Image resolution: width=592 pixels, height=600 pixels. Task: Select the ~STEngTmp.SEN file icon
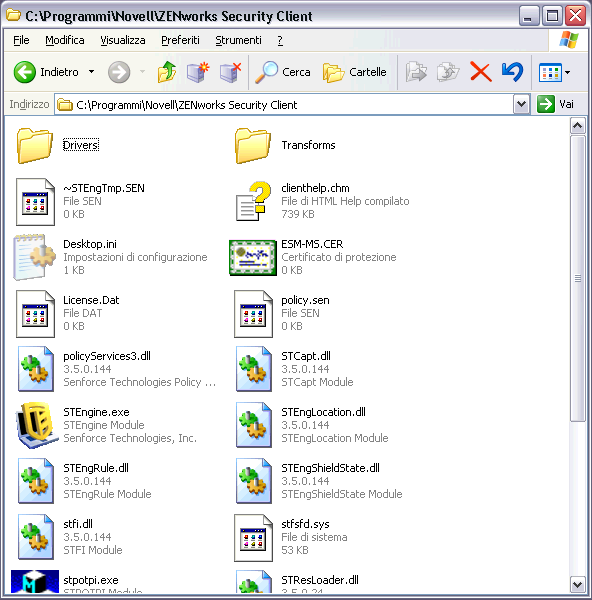click(x=35, y=202)
